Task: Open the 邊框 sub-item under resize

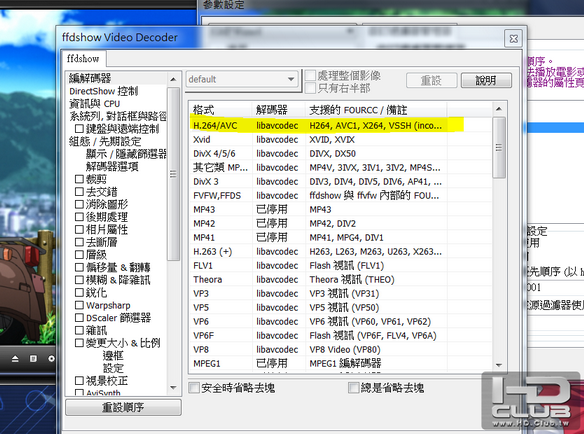Action: pos(113,355)
